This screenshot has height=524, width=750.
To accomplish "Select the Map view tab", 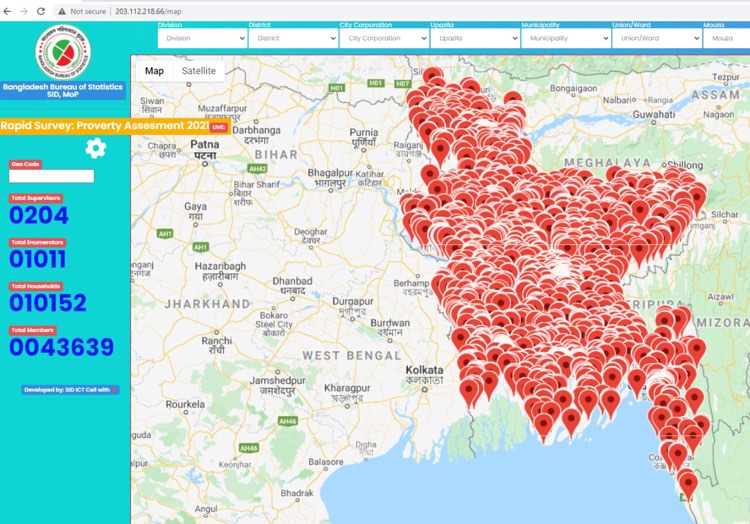I will 154,71.
